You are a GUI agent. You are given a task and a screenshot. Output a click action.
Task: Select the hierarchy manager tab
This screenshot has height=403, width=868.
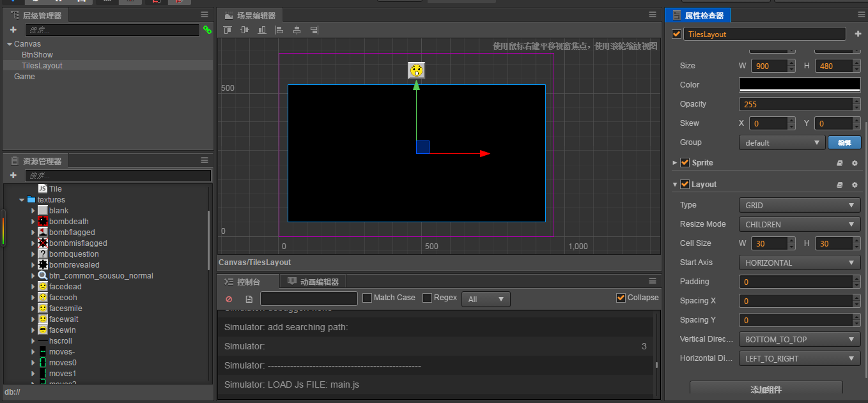(36, 15)
